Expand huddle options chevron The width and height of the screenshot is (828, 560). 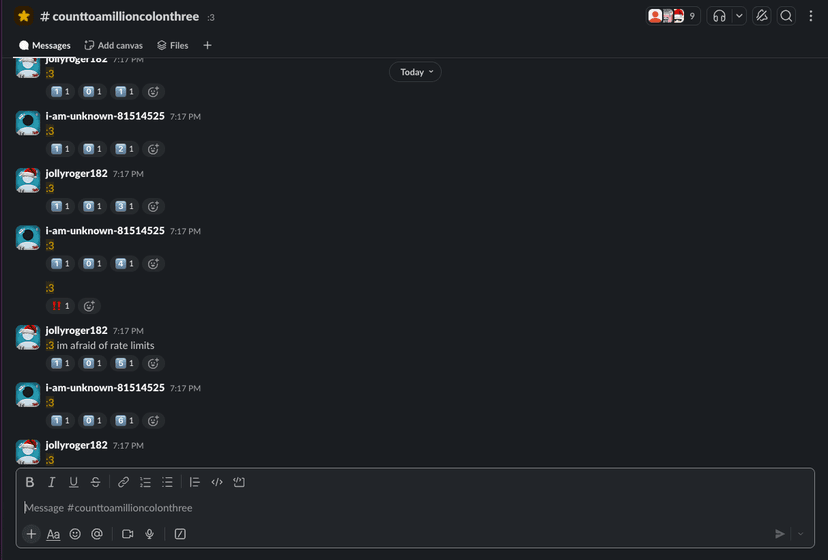click(x=739, y=16)
